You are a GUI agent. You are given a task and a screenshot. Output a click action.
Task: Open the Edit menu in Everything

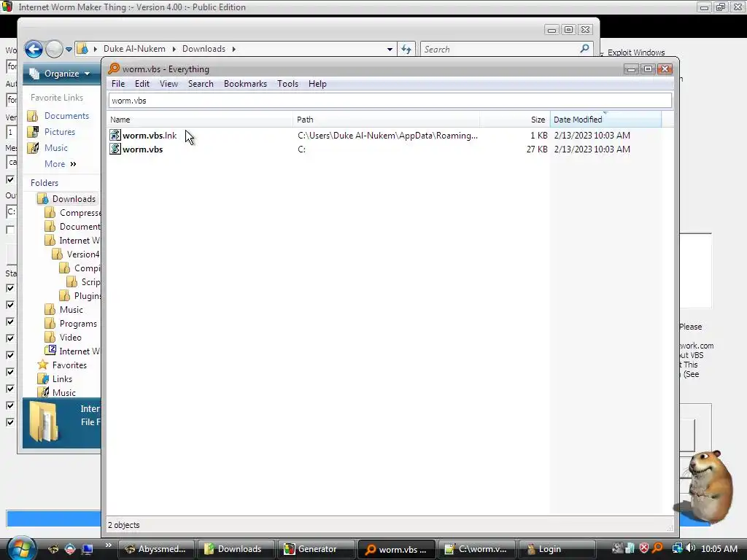[142, 84]
